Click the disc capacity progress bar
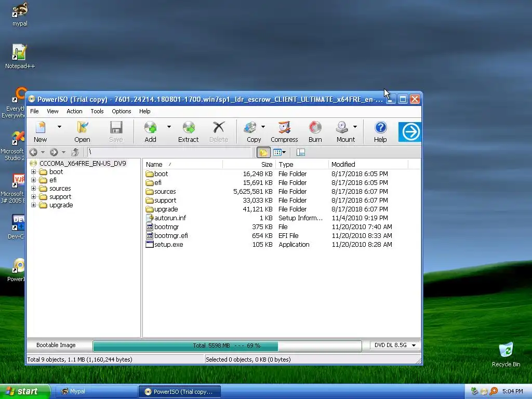Viewport: 532px width, 399px height. pos(227,345)
